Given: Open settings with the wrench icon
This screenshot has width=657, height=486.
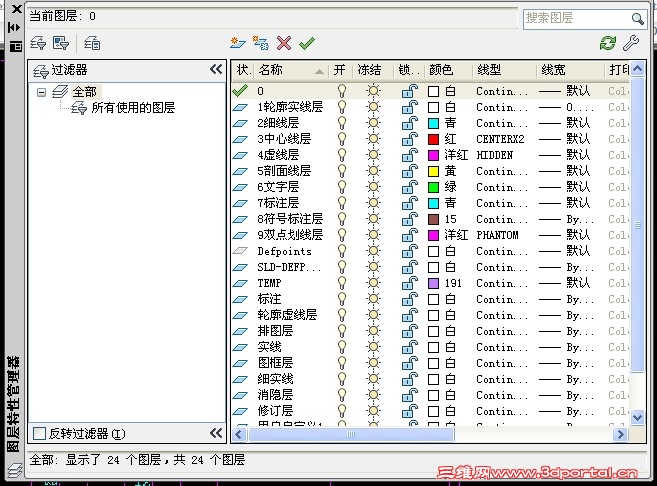Looking at the screenshot, I should (631, 43).
